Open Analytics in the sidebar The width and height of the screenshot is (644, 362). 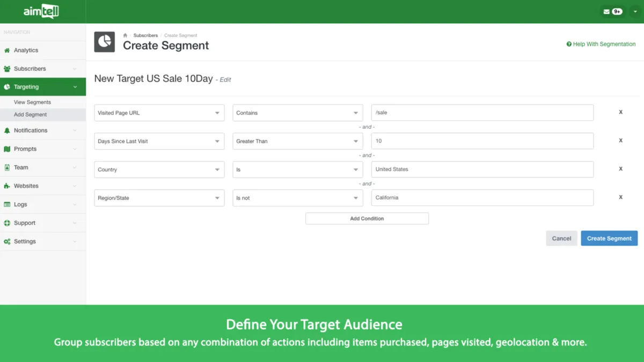click(x=26, y=50)
